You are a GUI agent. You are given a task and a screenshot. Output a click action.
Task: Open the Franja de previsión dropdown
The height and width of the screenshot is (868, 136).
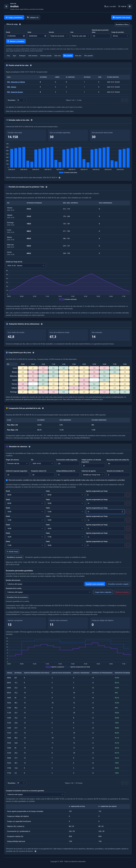[x=120, y=36]
